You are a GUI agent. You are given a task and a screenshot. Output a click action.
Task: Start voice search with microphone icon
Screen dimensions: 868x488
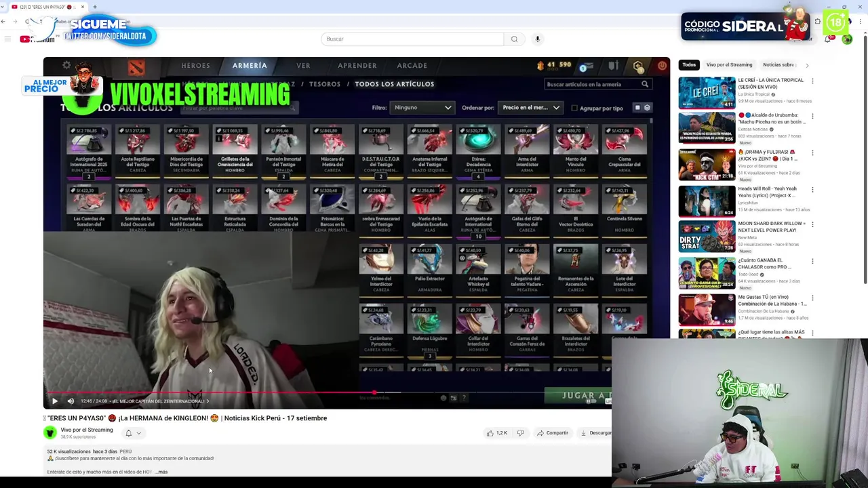537,39
